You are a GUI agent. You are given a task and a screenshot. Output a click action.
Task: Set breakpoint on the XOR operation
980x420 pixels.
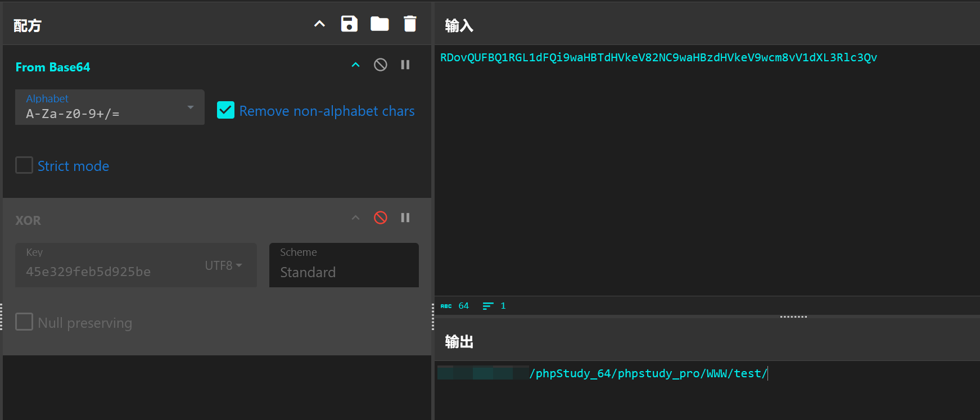(x=405, y=218)
